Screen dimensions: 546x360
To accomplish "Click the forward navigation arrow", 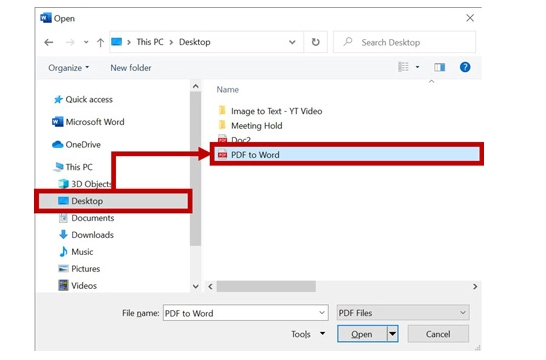I will pyautogui.click(x=70, y=42).
